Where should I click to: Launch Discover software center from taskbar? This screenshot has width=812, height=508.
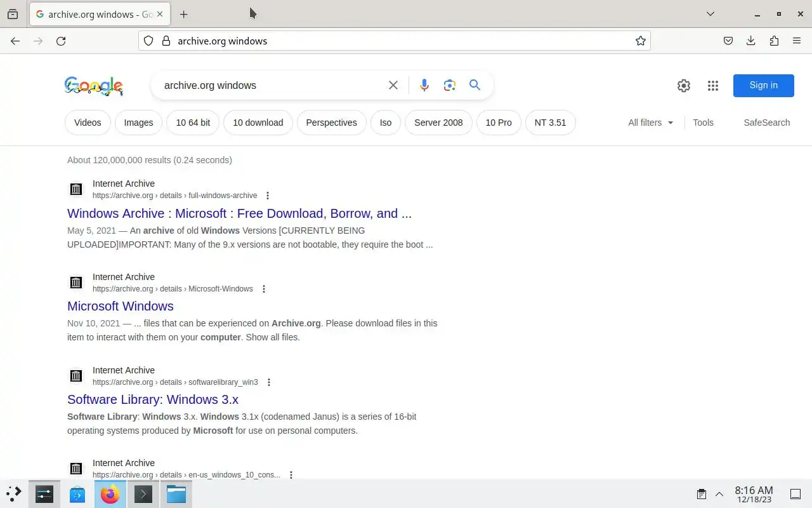click(x=77, y=494)
